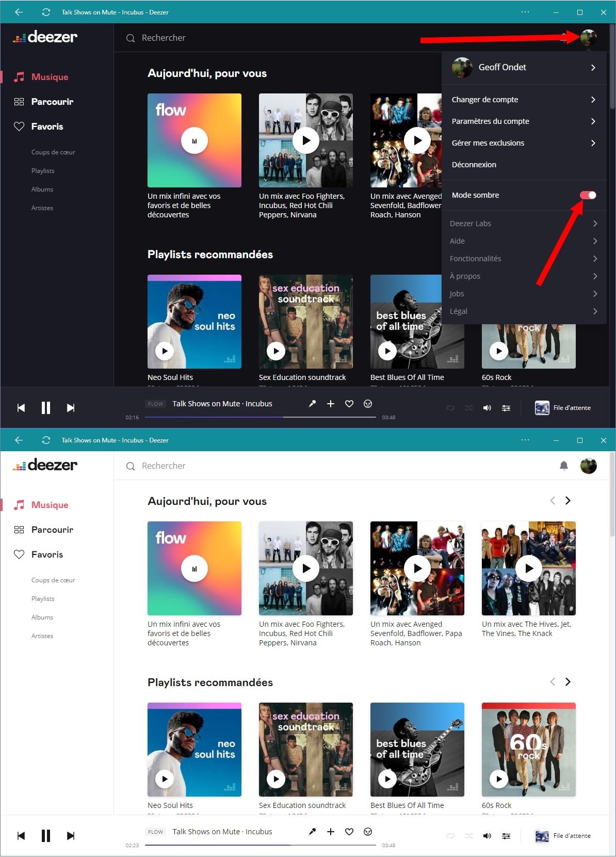Open File d'attente in the dark player

(563, 408)
